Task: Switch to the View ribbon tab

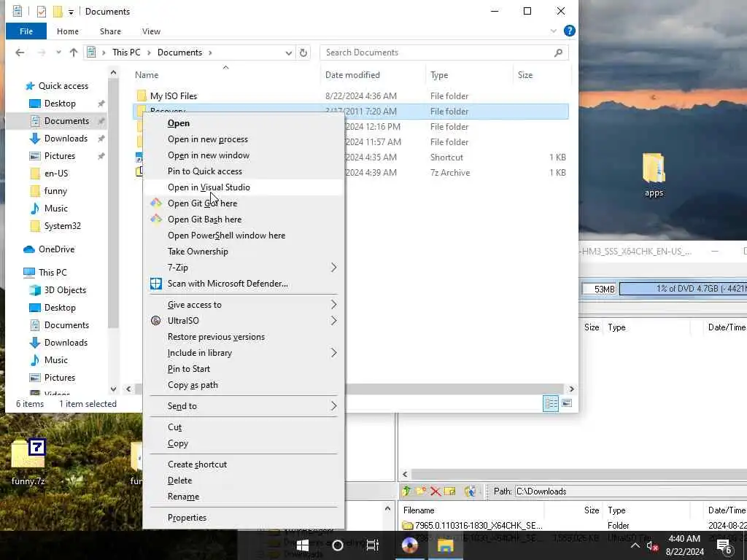Action: [x=151, y=31]
